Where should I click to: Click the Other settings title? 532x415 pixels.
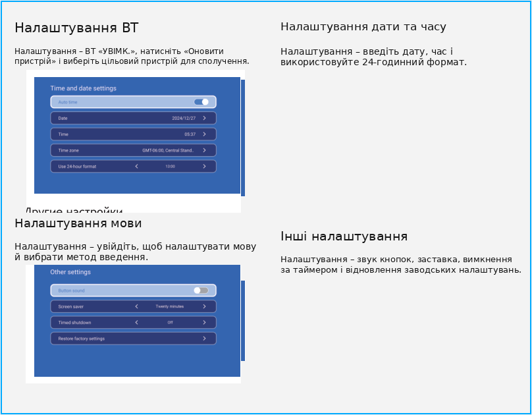[x=70, y=272]
